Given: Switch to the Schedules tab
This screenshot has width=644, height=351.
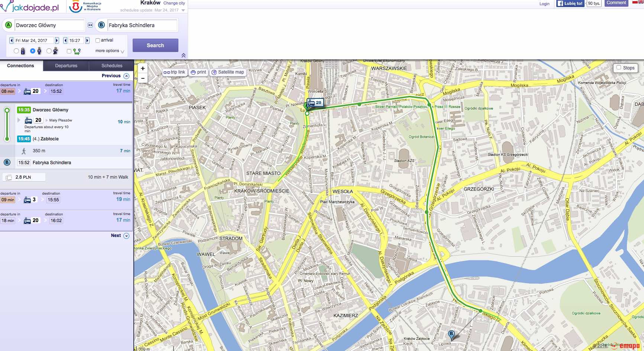Looking at the screenshot, I should click(x=112, y=66).
